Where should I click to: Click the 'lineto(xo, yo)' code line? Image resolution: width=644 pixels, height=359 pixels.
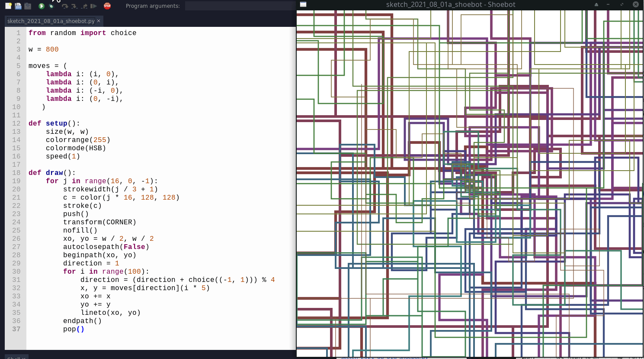110,313
